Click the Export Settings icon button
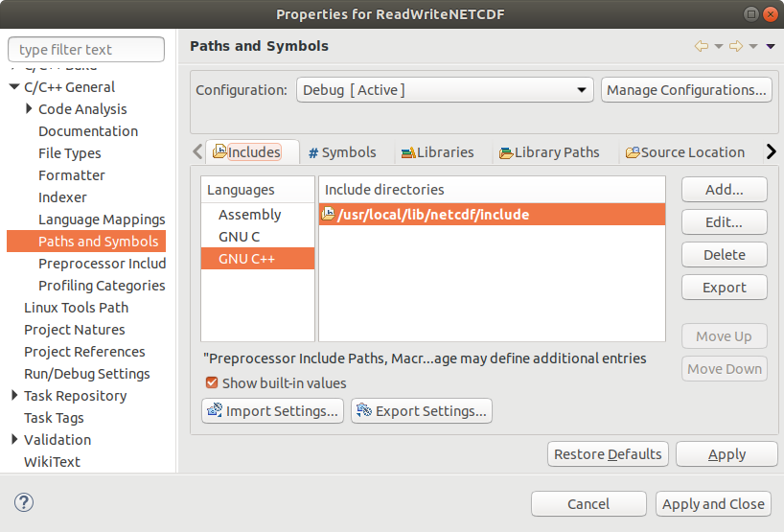The height and width of the screenshot is (532, 784). [x=421, y=411]
